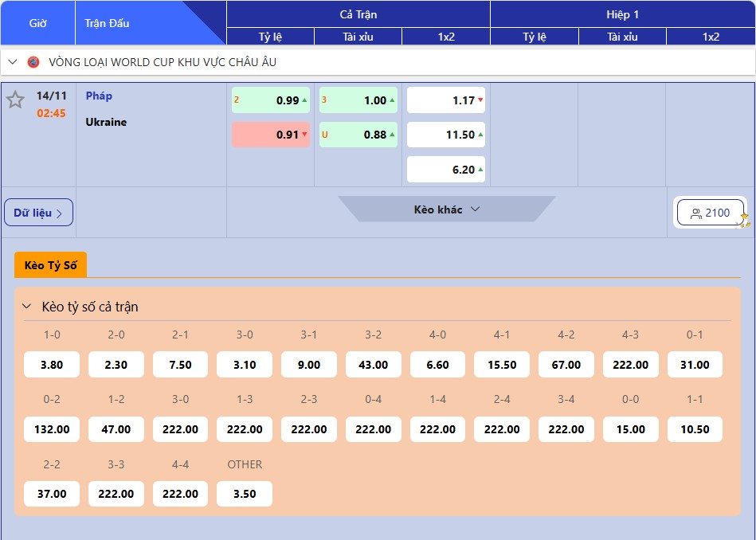
Task: Collapse the Kèo tỷ số cả trận section
Action: (27, 307)
